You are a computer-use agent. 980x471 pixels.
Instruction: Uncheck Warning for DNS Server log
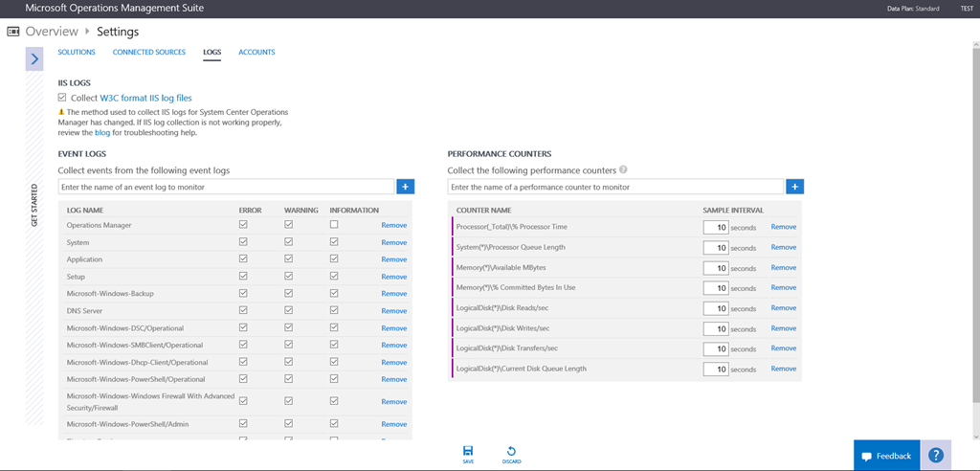(288, 310)
